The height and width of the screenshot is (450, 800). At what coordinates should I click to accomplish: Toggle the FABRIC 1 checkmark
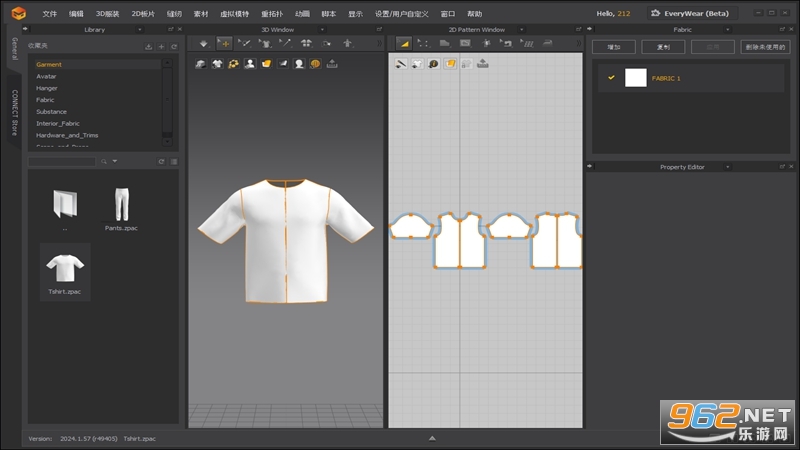click(x=611, y=78)
